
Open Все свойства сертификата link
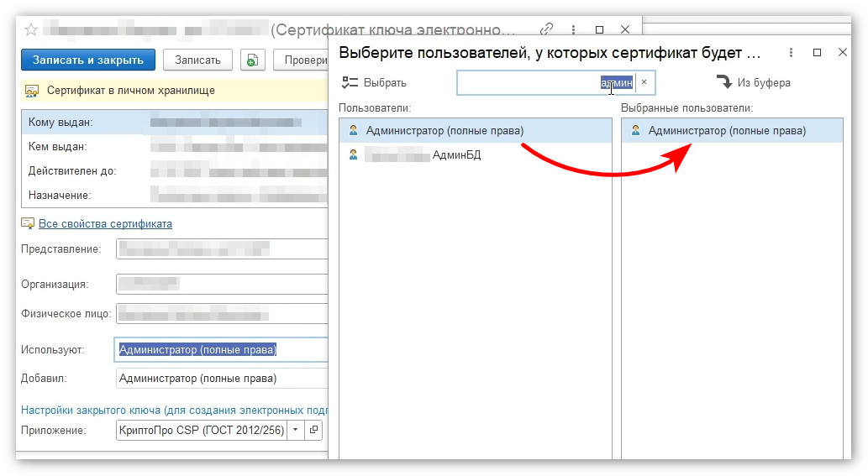click(105, 223)
